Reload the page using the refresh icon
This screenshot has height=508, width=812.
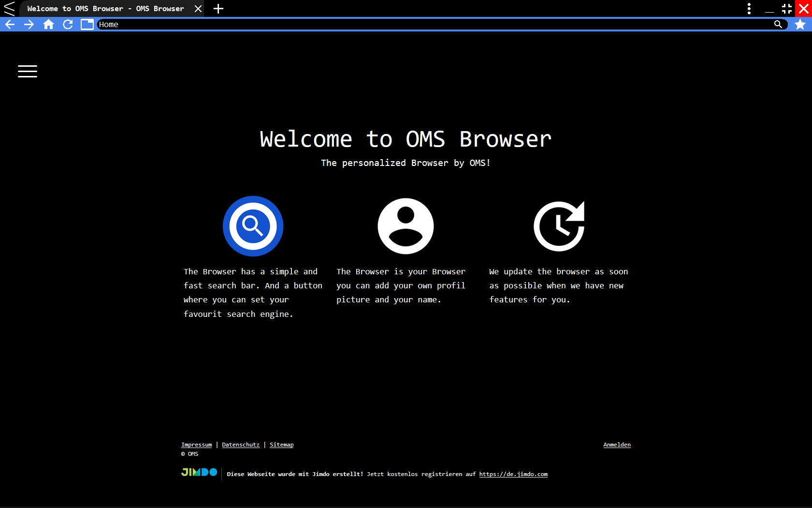(x=68, y=24)
